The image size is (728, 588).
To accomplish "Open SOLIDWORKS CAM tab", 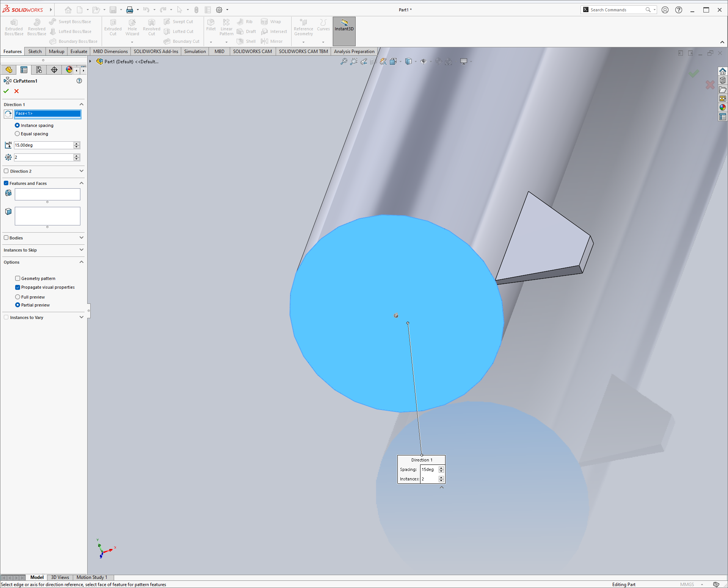I will point(252,52).
